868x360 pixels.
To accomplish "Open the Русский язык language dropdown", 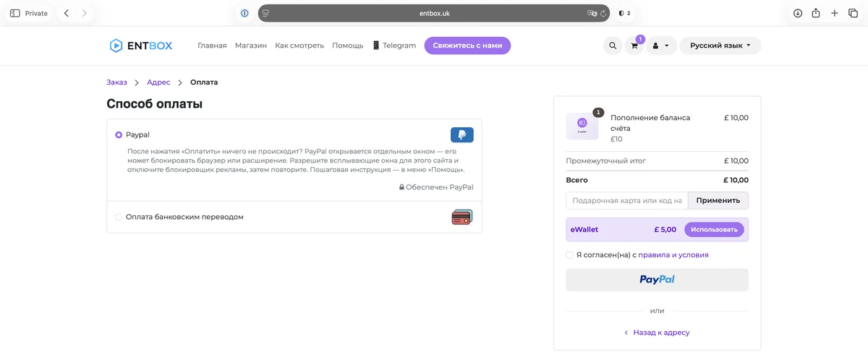I will (x=720, y=46).
